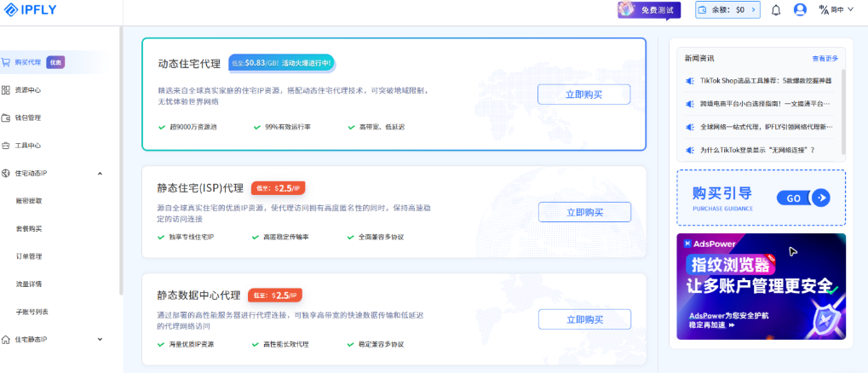Screen dimensions: 868x373
Task: Click the globe icon beside 住宅动态IP
Action: pyautogui.click(x=5, y=173)
